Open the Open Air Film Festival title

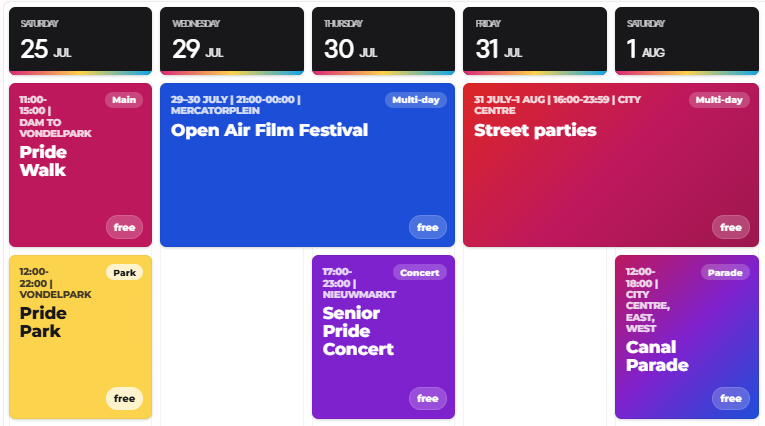(269, 130)
